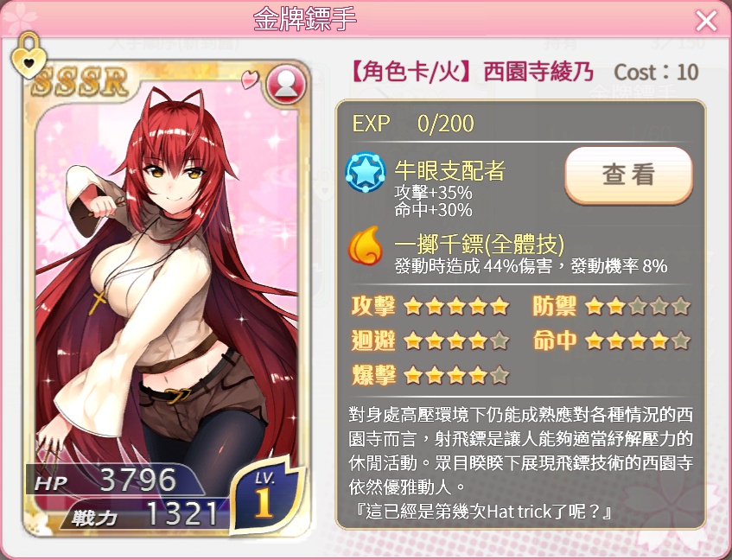Viewport: 732px width, 560px height.
Task: Click the 命中 star rating
Action: [637, 340]
